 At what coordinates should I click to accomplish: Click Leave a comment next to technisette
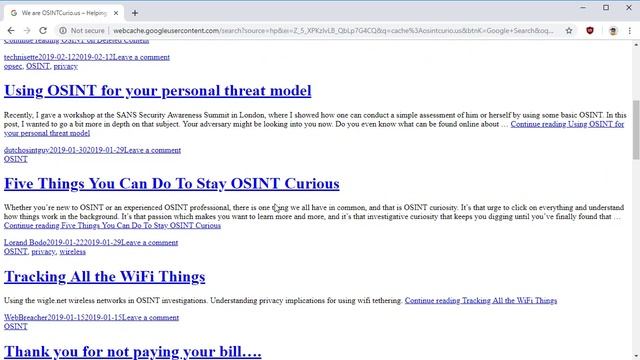click(x=141, y=57)
